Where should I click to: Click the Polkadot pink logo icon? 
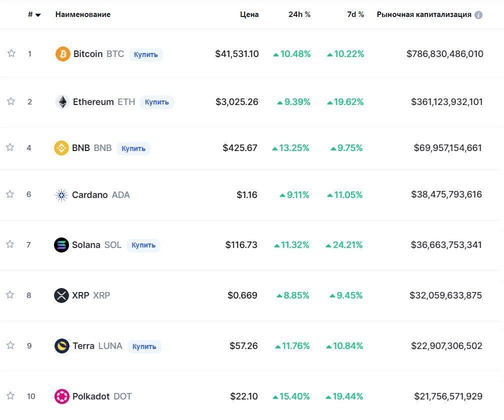click(61, 396)
